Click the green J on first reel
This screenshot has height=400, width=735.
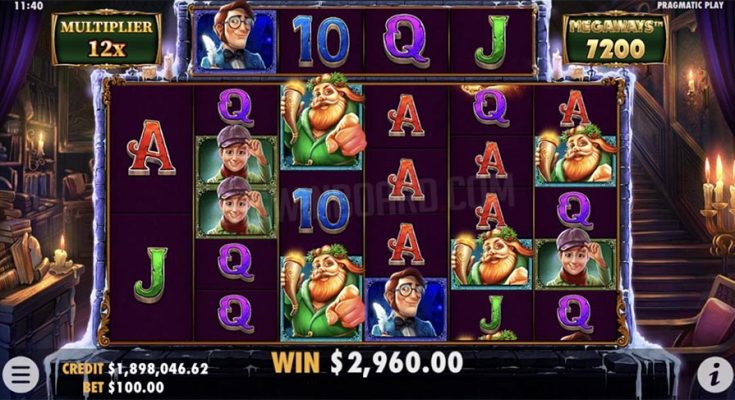click(x=150, y=275)
